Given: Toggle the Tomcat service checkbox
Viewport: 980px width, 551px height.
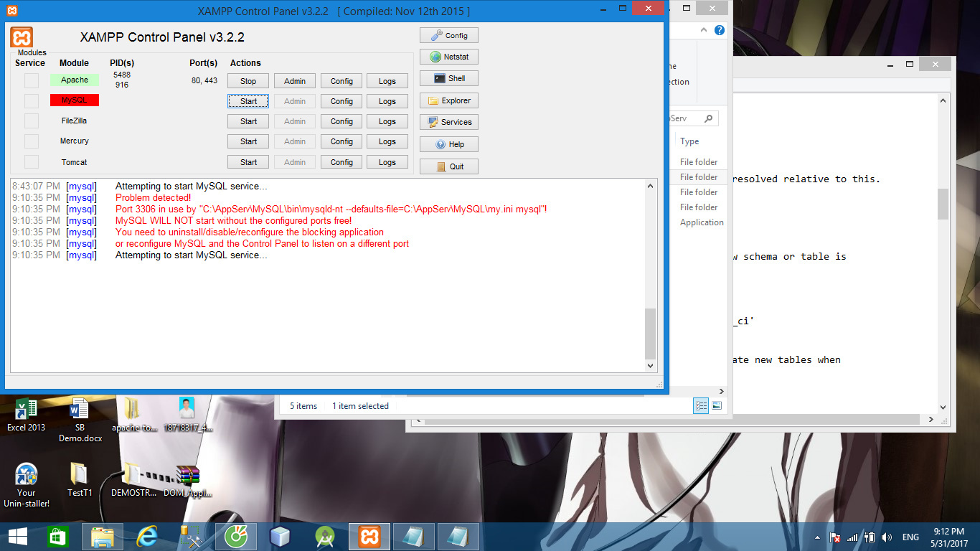Looking at the screenshot, I should coord(32,162).
